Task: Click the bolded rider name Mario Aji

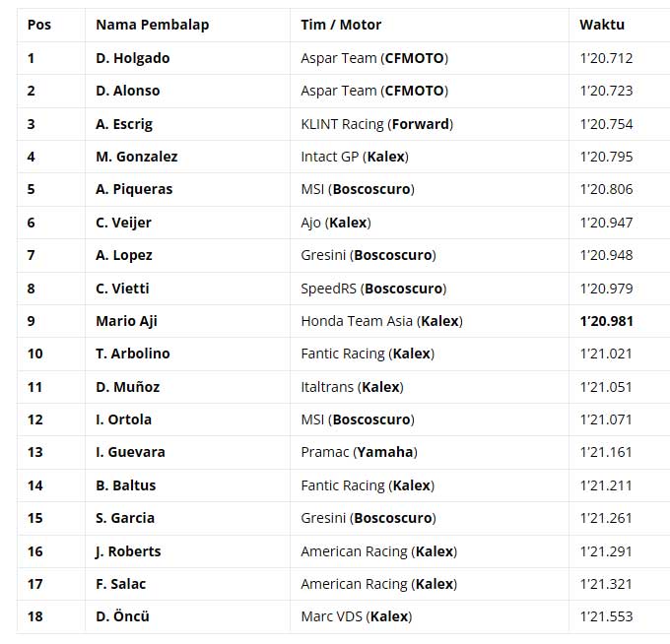Action: click(128, 321)
